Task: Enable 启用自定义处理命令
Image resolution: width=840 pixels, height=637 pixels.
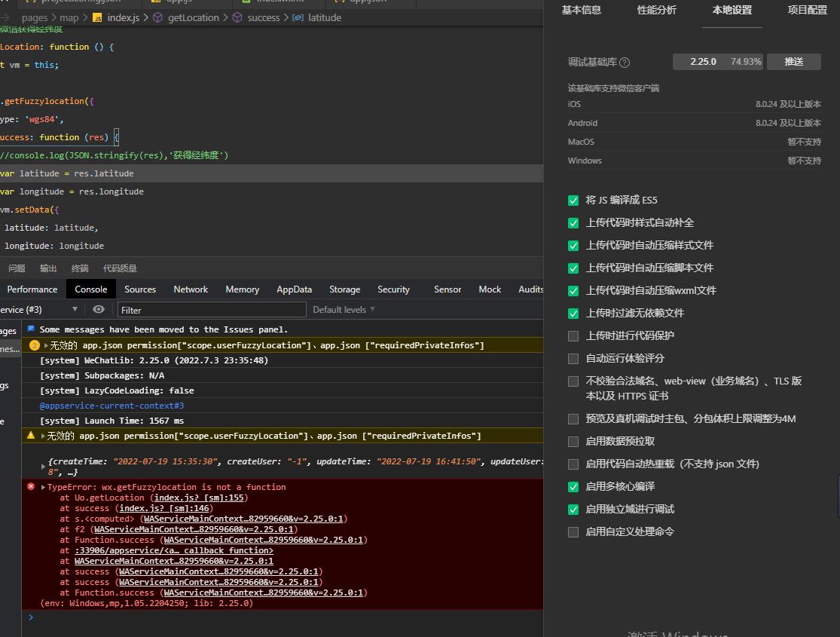Action: [573, 532]
